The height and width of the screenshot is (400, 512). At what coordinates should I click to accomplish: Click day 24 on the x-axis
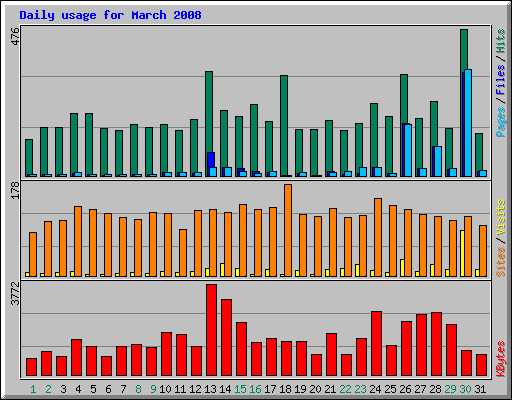pos(375,389)
